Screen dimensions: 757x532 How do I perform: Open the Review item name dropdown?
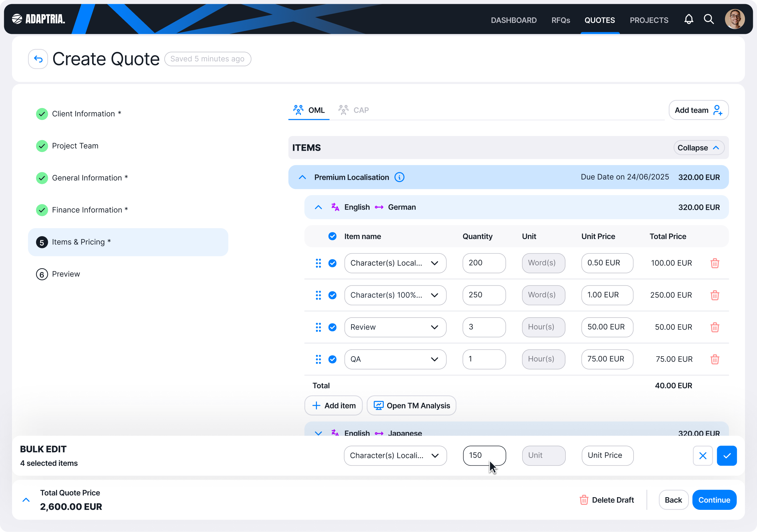(x=395, y=327)
